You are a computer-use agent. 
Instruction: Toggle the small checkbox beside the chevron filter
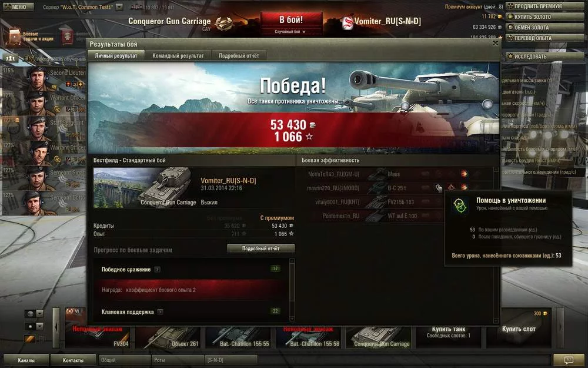pyautogui.click(x=42, y=339)
